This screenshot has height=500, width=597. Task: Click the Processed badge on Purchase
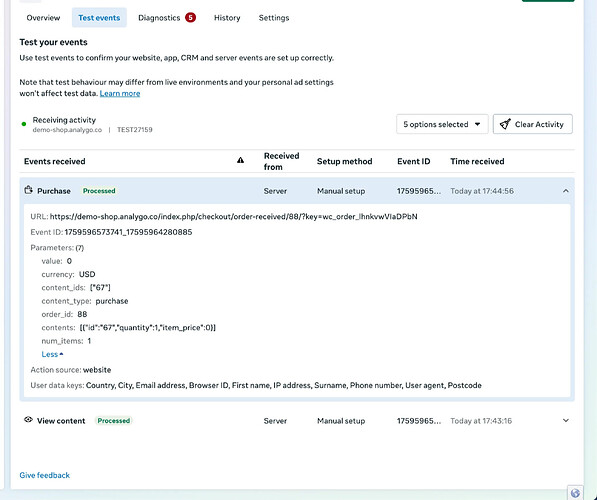[x=99, y=191]
